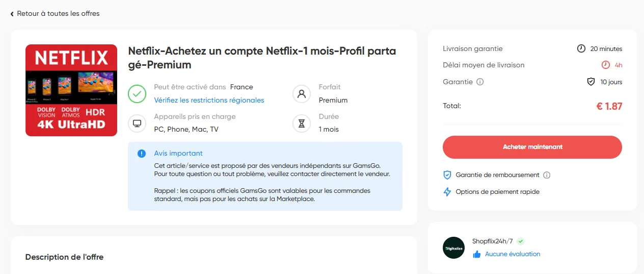Select the Description de l'offre heading
The image size is (644, 274).
click(x=64, y=257)
